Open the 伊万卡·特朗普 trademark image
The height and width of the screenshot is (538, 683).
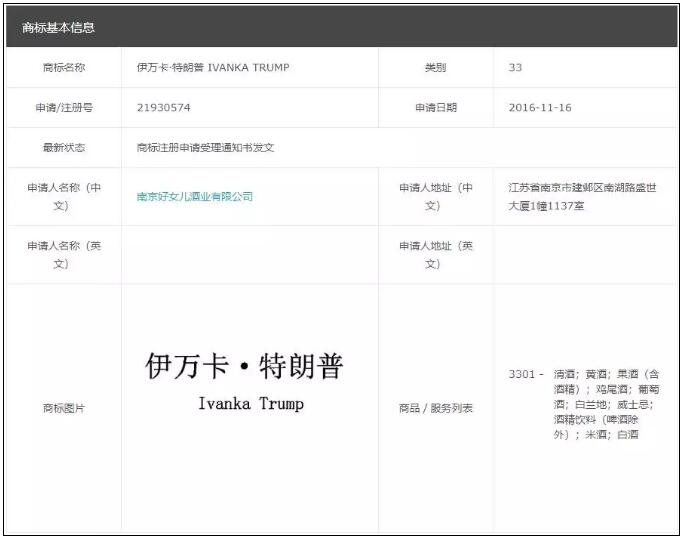(244, 381)
